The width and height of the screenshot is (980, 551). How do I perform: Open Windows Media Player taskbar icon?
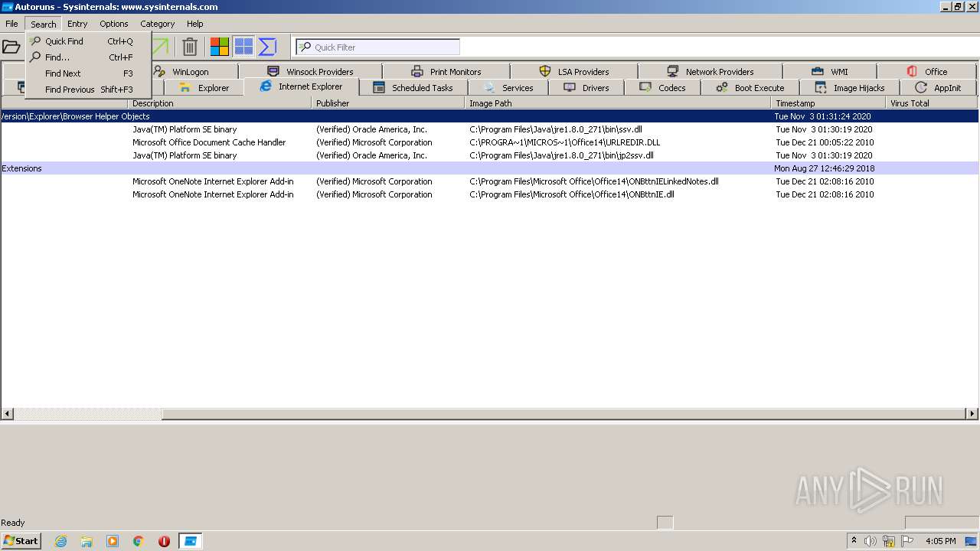pos(113,541)
